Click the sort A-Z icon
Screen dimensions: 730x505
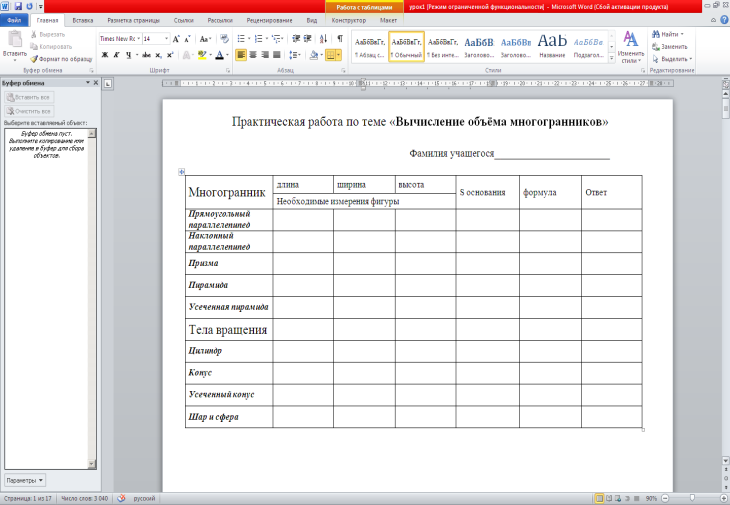323,38
